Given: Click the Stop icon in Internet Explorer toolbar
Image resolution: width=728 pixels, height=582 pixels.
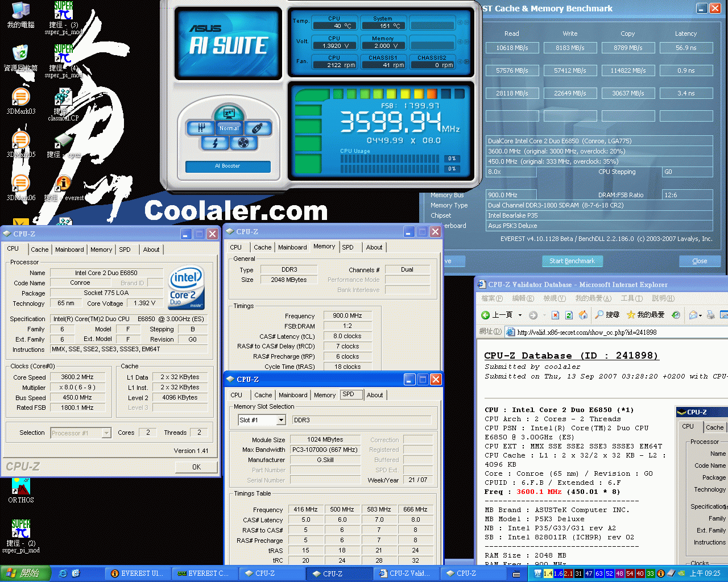Looking at the screenshot, I should (x=555, y=315).
